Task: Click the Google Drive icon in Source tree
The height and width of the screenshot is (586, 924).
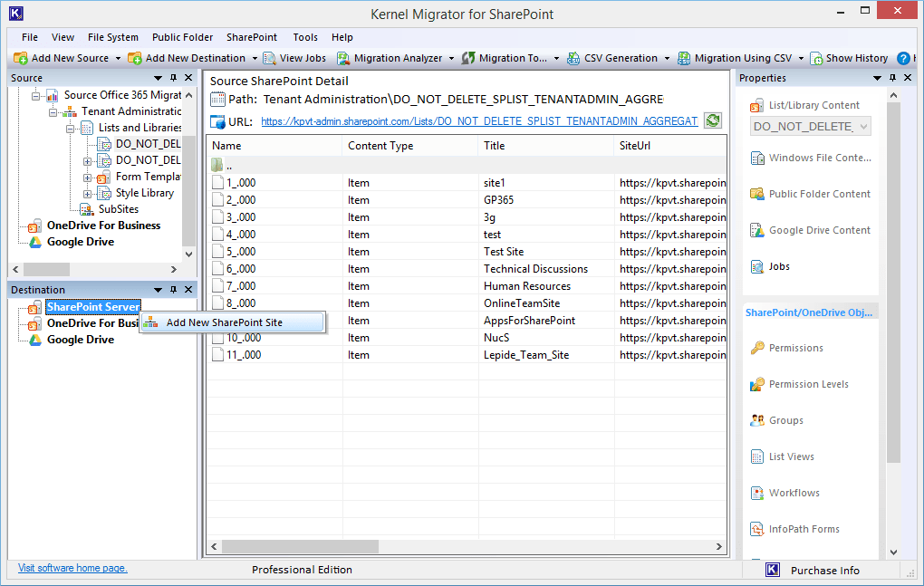Action: 35,242
